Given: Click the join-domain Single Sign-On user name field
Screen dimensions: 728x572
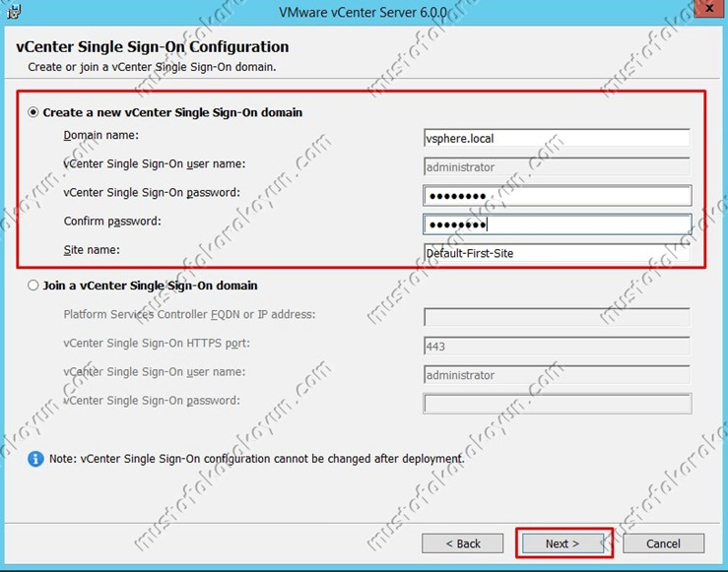Looking at the screenshot, I should (x=557, y=375).
